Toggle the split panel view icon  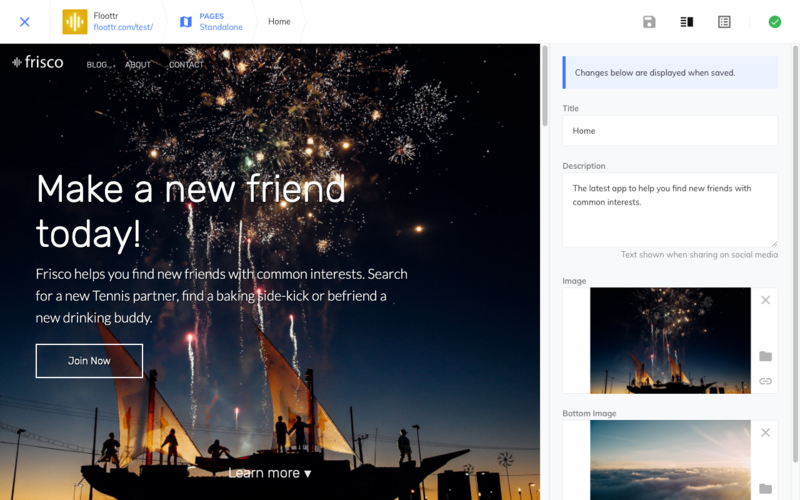click(687, 22)
